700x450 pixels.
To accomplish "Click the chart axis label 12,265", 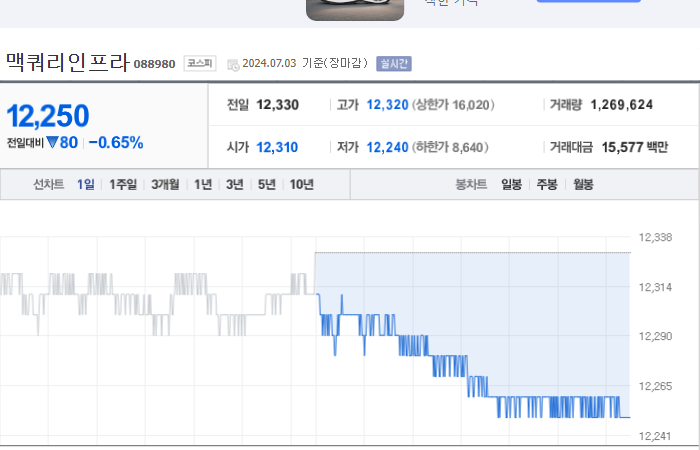I will click(x=655, y=386).
